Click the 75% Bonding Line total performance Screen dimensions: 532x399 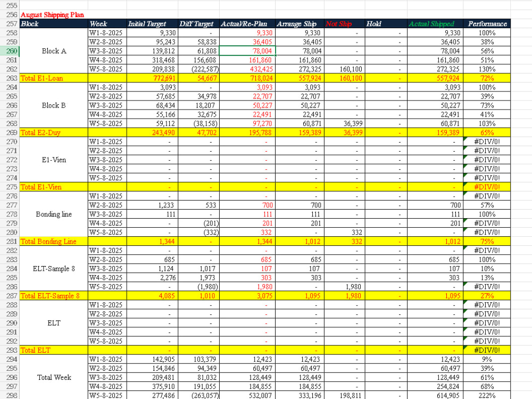(487, 241)
